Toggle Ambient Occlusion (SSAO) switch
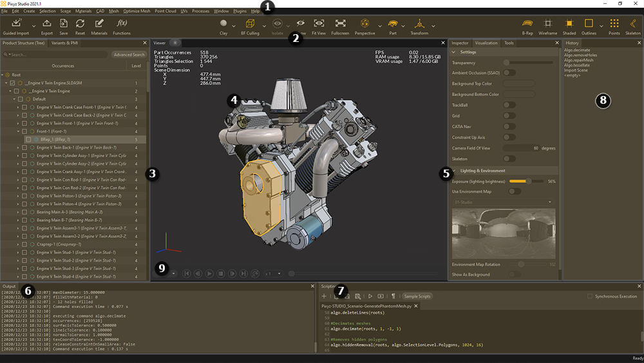Image resolution: width=644 pixels, height=363 pixels. [x=509, y=73]
